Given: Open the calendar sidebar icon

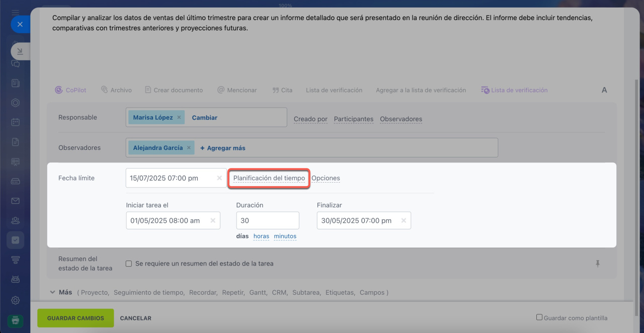Looking at the screenshot, I should pyautogui.click(x=16, y=122).
